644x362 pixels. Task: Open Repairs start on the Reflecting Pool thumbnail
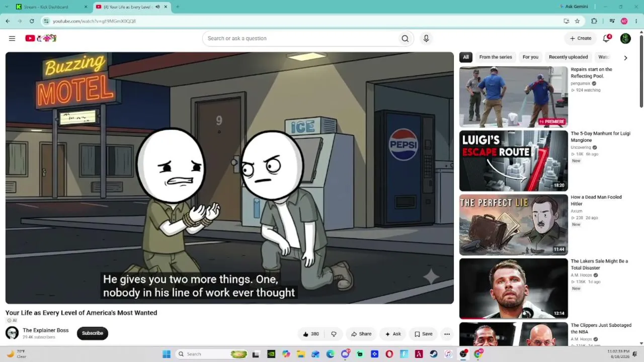point(513,97)
